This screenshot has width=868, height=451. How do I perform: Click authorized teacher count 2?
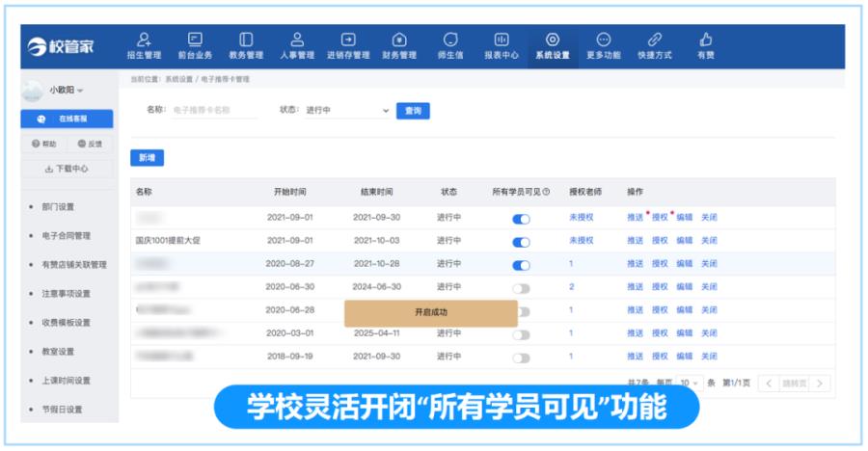pyautogui.click(x=572, y=286)
